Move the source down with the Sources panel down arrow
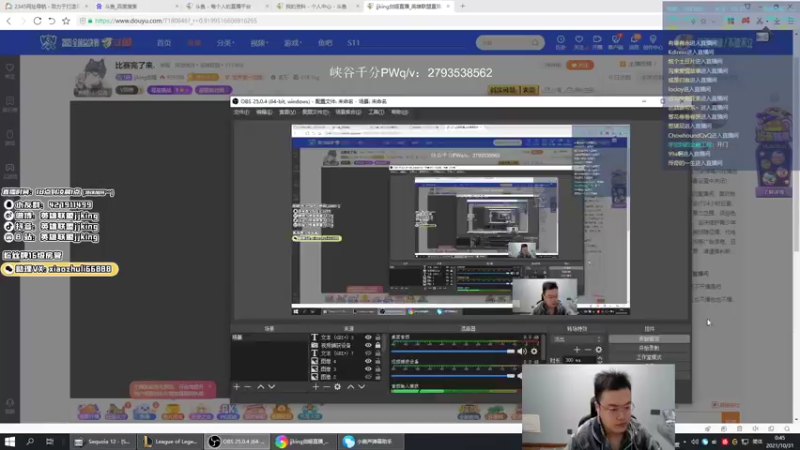 [361, 387]
